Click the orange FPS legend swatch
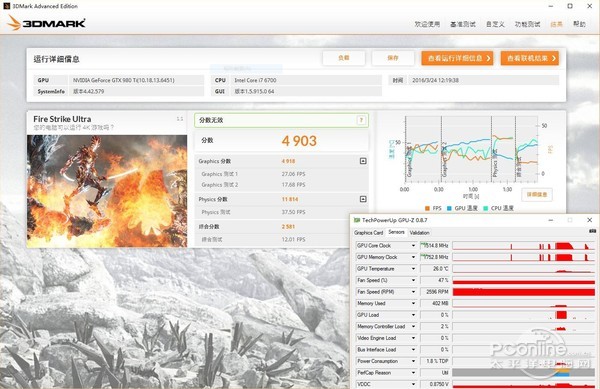Image resolution: width=600 pixels, height=389 pixels. pyautogui.click(x=427, y=208)
